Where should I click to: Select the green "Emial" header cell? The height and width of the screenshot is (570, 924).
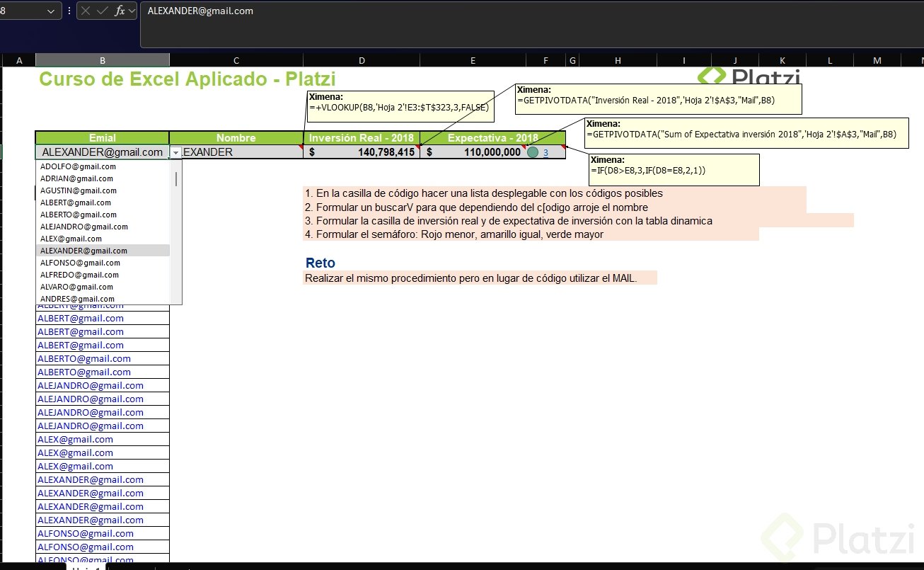pyautogui.click(x=103, y=138)
